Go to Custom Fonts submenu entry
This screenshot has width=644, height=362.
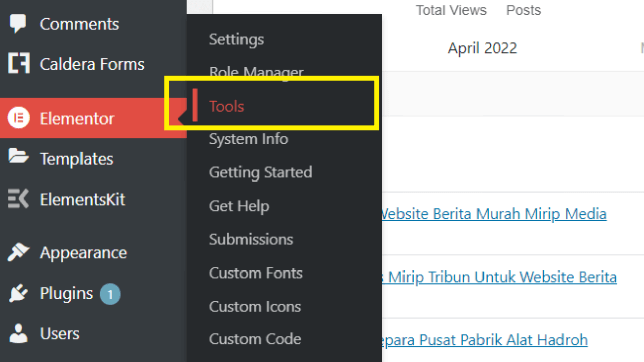tap(256, 273)
